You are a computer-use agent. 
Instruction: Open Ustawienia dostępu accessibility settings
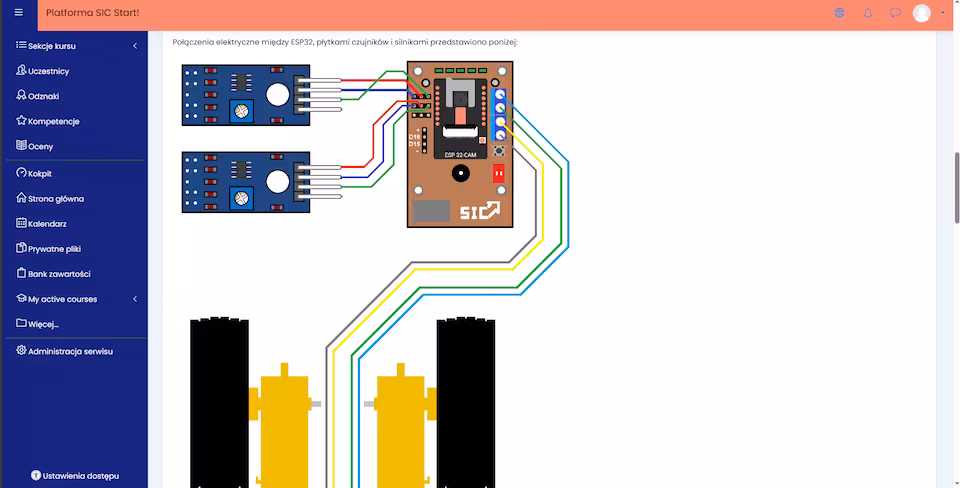point(75,475)
